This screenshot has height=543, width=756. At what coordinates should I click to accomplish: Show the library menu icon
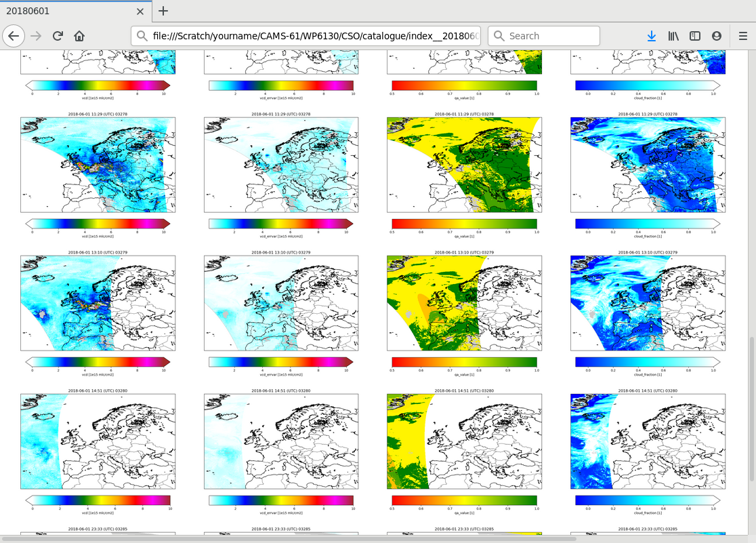click(x=673, y=36)
